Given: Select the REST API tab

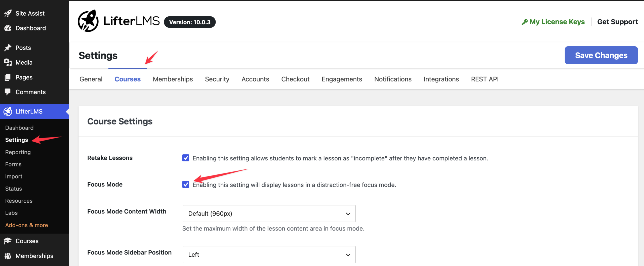Looking at the screenshot, I should click(485, 79).
